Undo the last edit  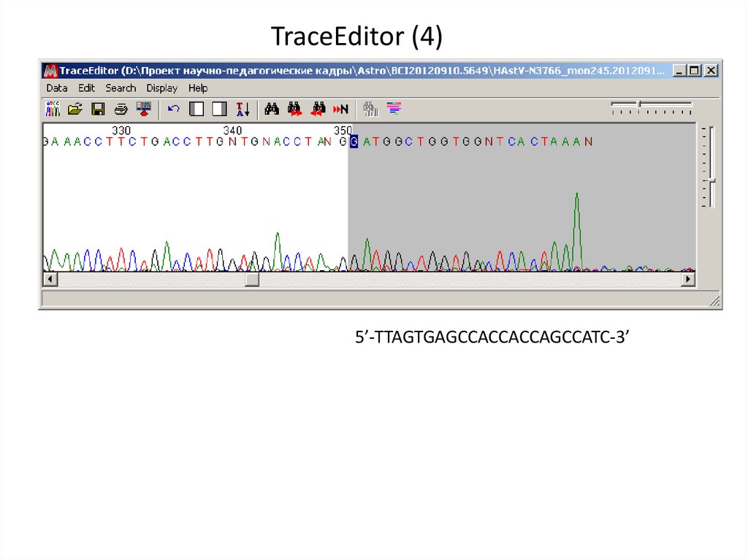pyautogui.click(x=174, y=110)
